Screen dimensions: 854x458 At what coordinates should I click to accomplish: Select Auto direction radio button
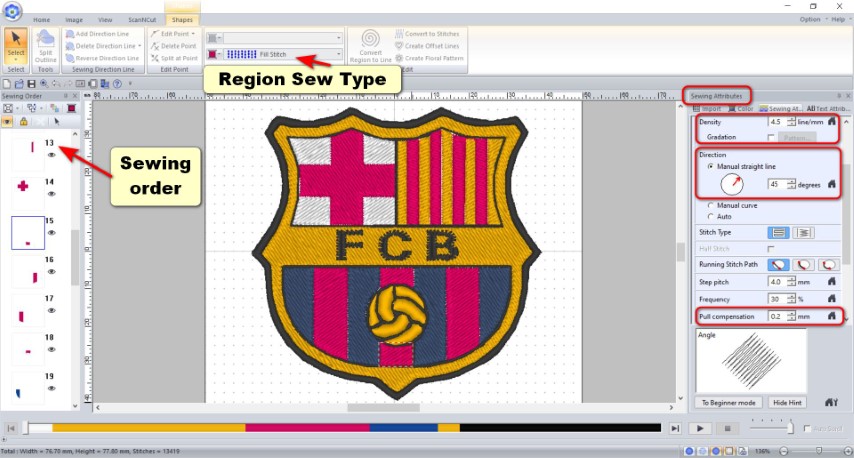(710, 216)
